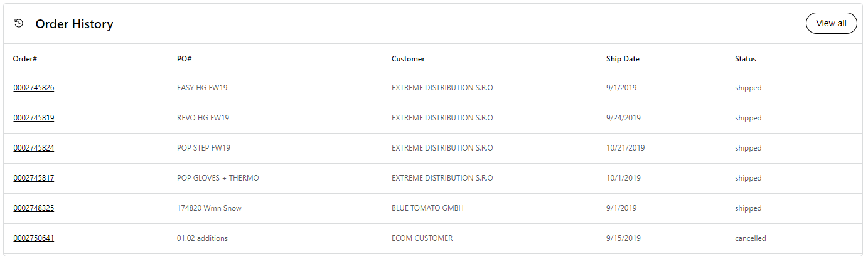
Task: Open order 0002748325
Action: (x=34, y=208)
